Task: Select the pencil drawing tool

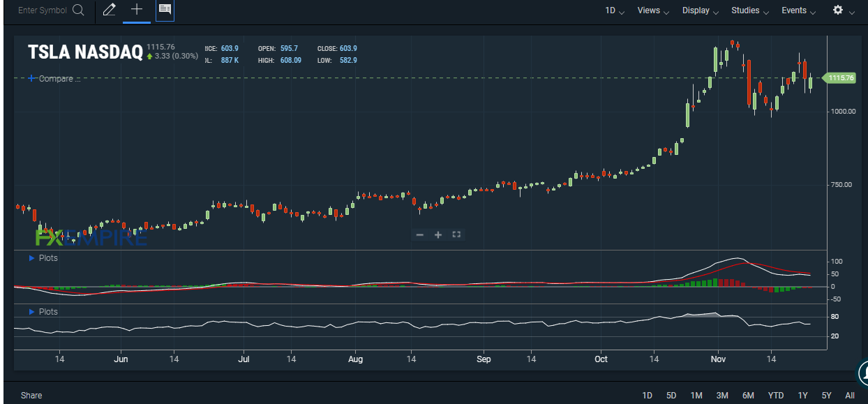Action: (x=109, y=10)
